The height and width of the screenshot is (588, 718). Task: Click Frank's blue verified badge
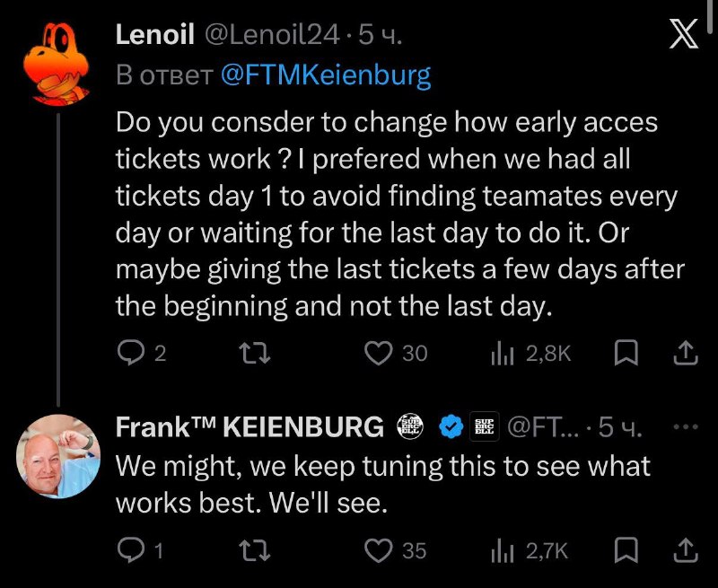click(x=450, y=428)
